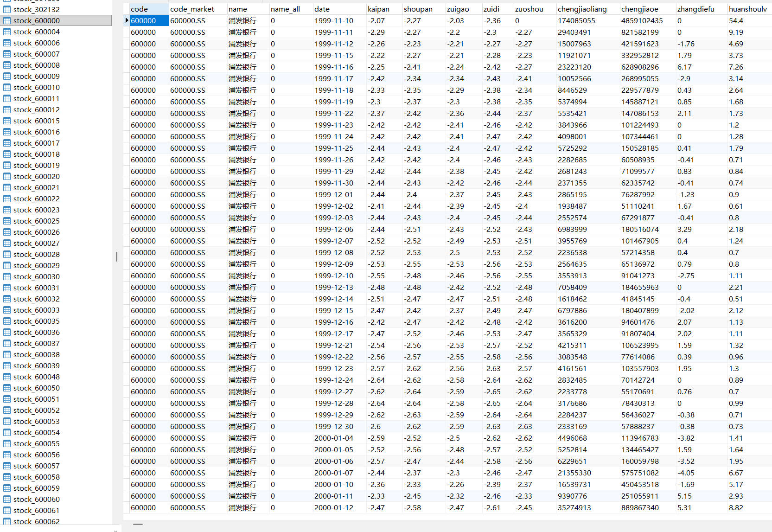772x532 pixels.
Task: Click the date column header
Action: pyautogui.click(x=339, y=9)
